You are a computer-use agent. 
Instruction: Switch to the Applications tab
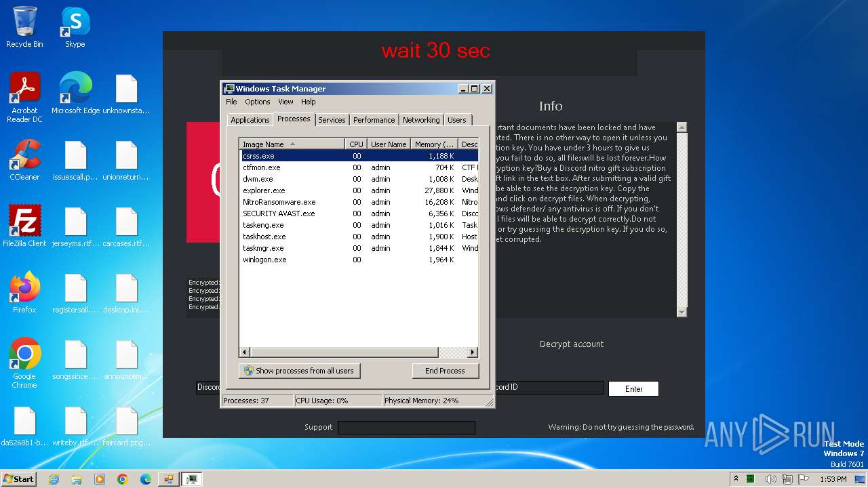(x=250, y=120)
